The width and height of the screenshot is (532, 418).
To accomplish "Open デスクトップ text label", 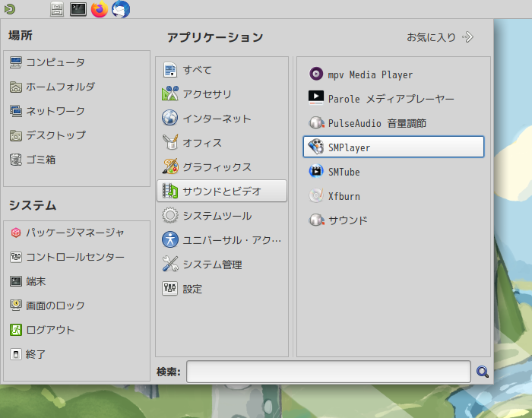I will [56, 135].
